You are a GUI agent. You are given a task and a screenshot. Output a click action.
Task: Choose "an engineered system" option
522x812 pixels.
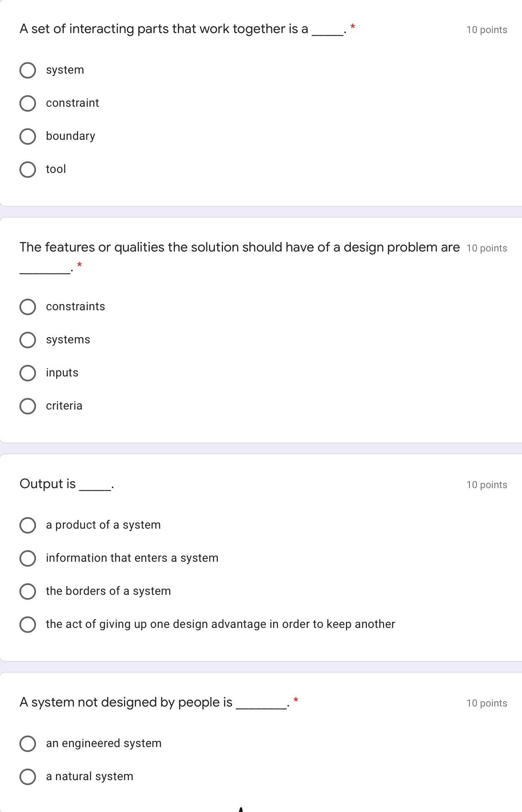28,744
